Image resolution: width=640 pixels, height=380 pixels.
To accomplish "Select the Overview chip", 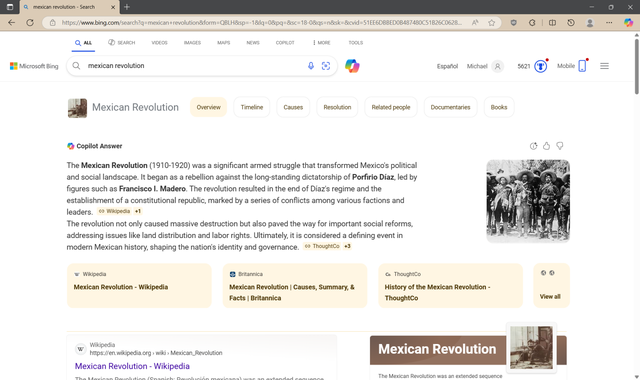I will click(x=209, y=107).
